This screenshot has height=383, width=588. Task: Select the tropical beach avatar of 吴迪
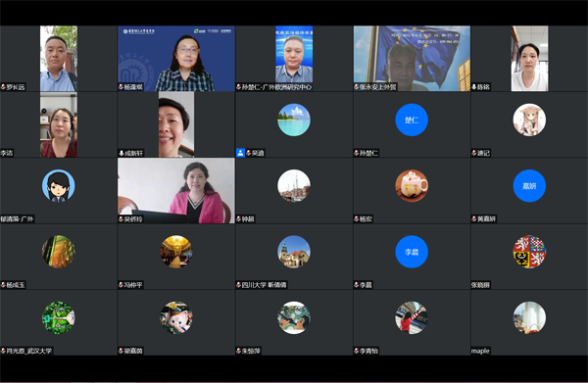pos(294,120)
